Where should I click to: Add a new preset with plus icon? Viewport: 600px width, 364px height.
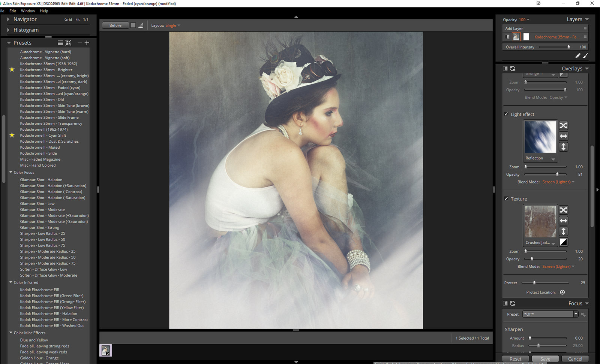point(87,43)
